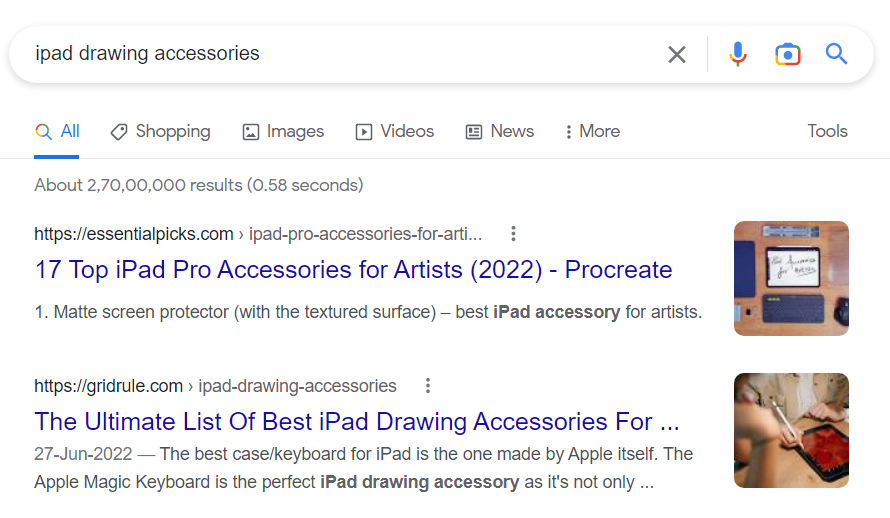The width and height of the screenshot is (890, 518).
Task: Click the News tab newspaper icon
Action: 474,132
